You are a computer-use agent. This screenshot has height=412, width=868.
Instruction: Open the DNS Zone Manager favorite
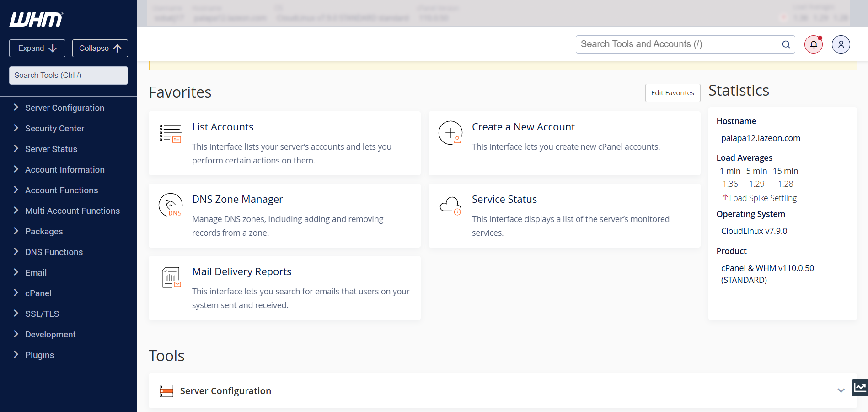[x=284, y=216]
